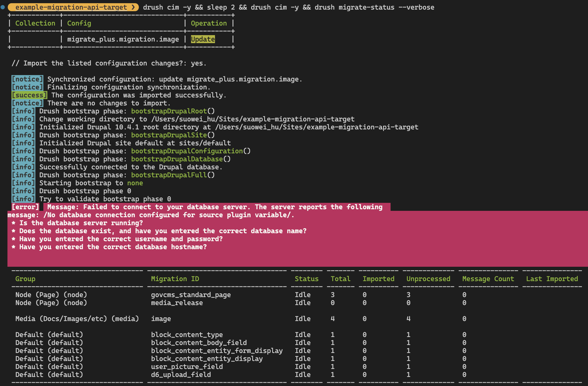Click the Media (Docs/Images/etc) group row

click(x=77, y=319)
